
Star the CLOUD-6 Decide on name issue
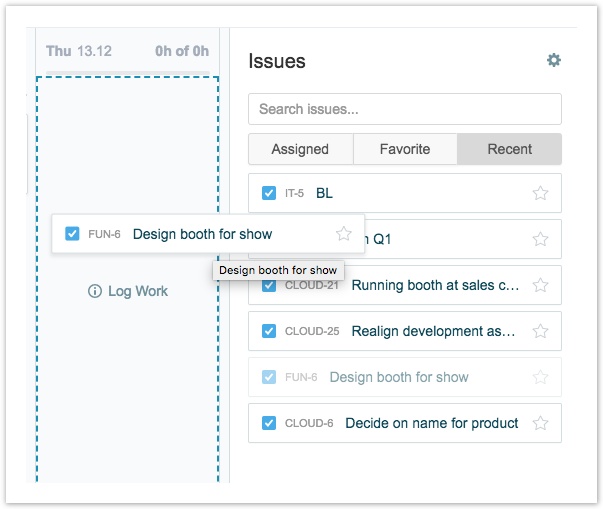pyautogui.click(x=540, y=423)
